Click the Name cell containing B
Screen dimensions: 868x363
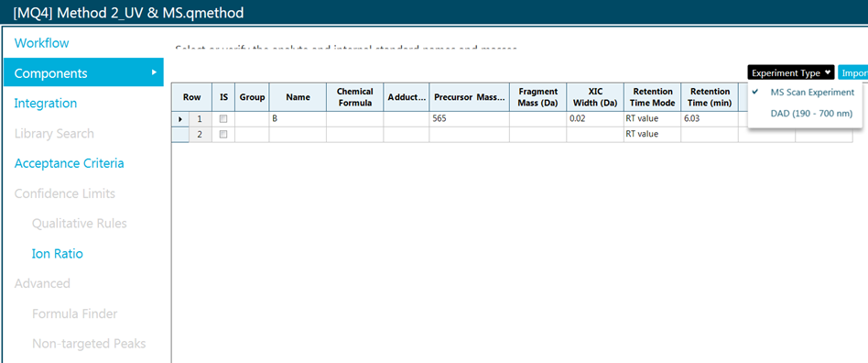[298, 118]
